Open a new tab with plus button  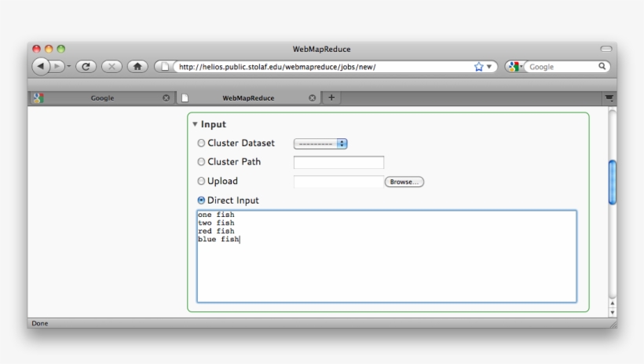331,97
